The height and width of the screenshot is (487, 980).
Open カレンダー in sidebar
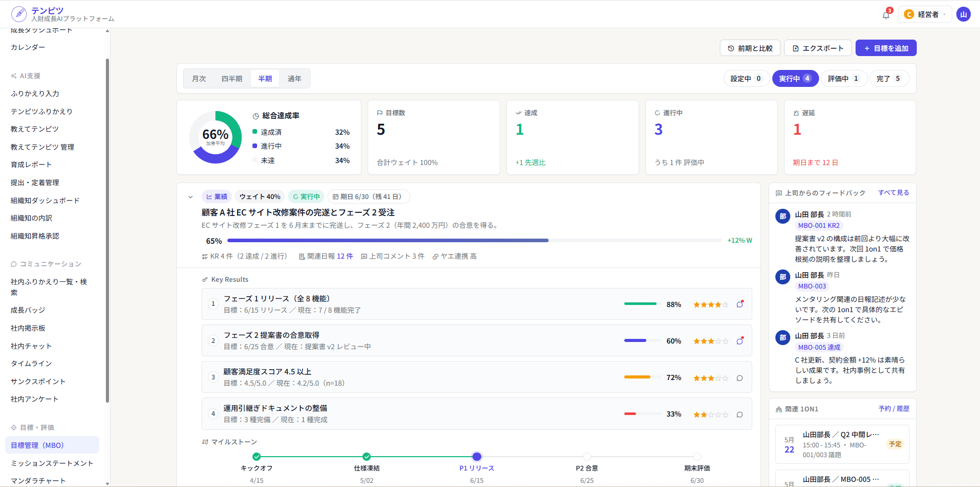[28, 47]
